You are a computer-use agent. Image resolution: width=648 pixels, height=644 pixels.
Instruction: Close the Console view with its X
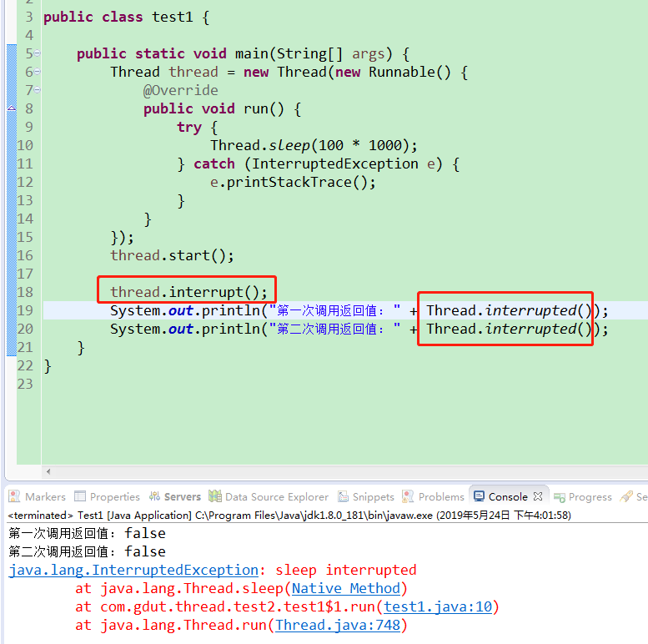(x=538, y=496)
